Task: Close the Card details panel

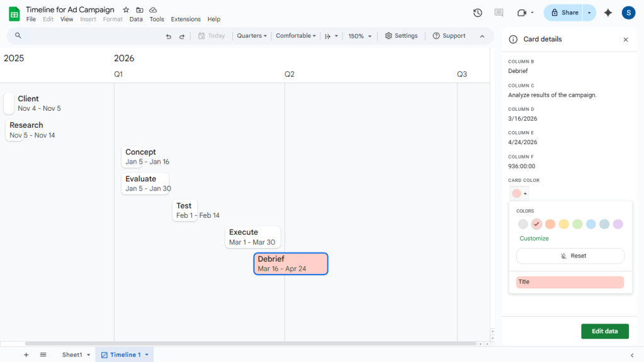Action: [x=626, y=40]
